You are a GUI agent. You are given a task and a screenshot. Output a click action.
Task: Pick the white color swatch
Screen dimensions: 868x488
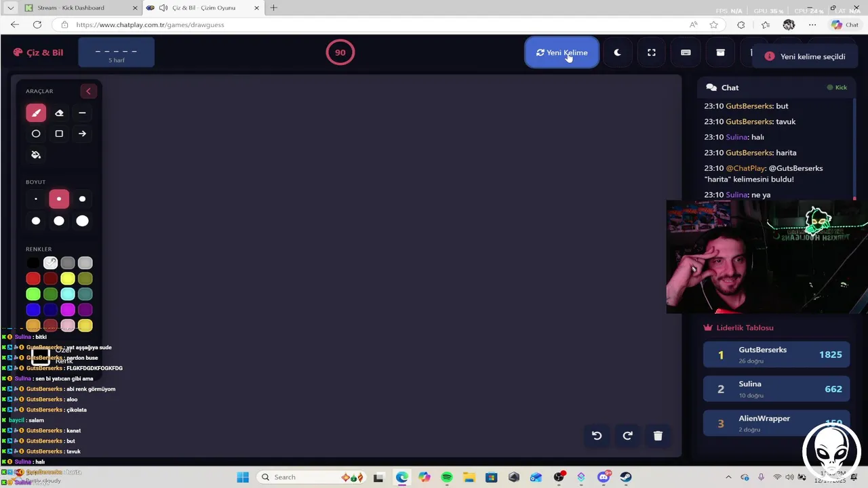[50, 263]
